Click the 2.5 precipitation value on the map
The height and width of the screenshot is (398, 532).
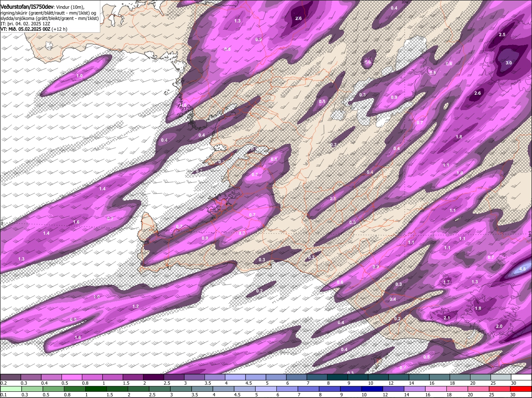coord(502,34)
